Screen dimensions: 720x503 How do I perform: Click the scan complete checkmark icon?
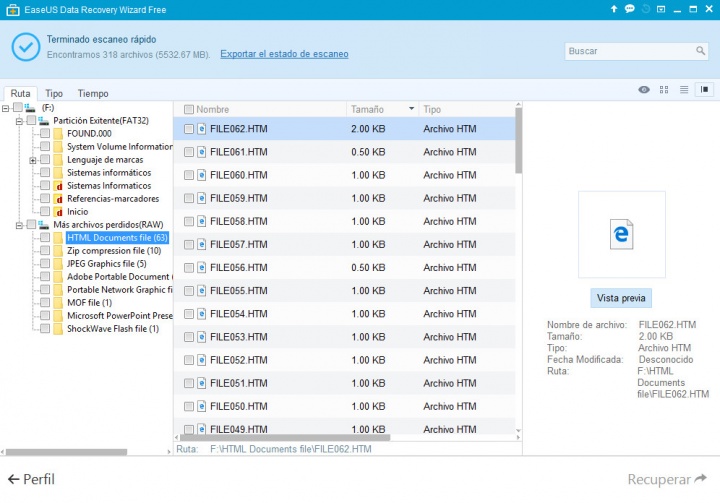(26, 46)
